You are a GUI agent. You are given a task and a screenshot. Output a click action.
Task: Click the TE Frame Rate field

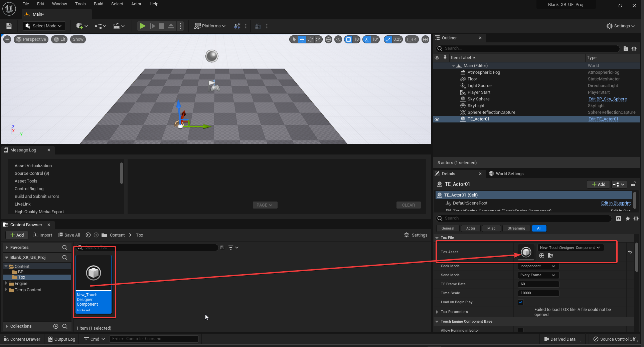(x=538, y=284)
